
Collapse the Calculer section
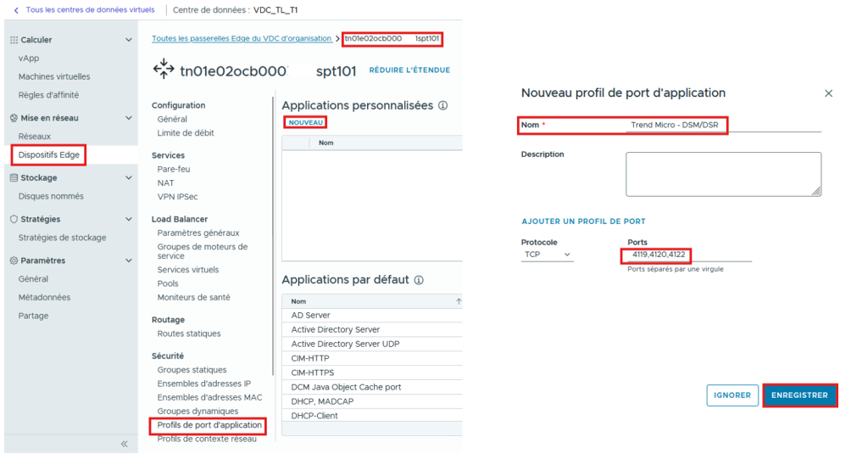pyautogui.click(x=129, y=40)
